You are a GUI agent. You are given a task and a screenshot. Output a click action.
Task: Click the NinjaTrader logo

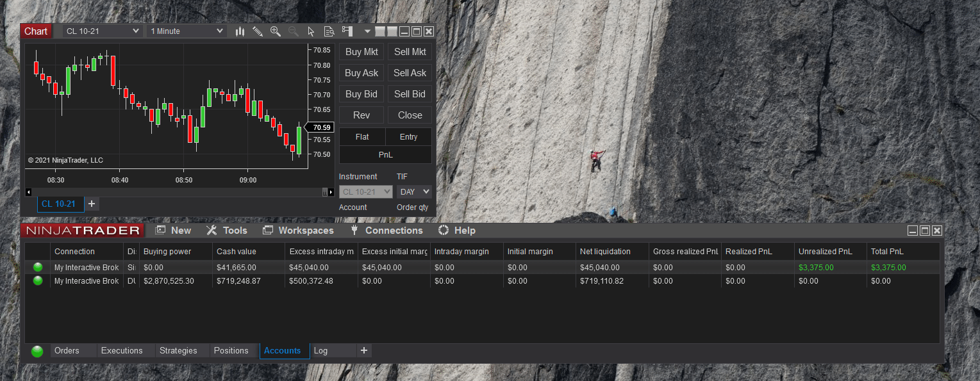tap(82, 231)
